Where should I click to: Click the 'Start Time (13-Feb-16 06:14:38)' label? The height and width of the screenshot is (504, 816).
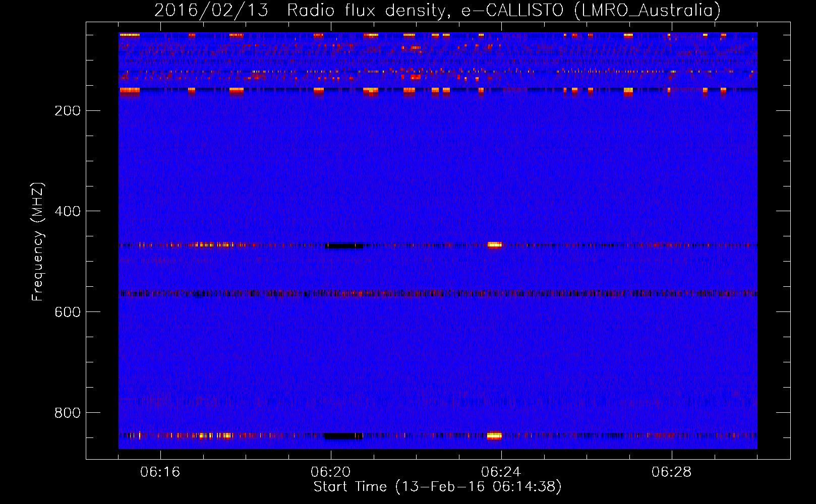click(x=437, y=487)
